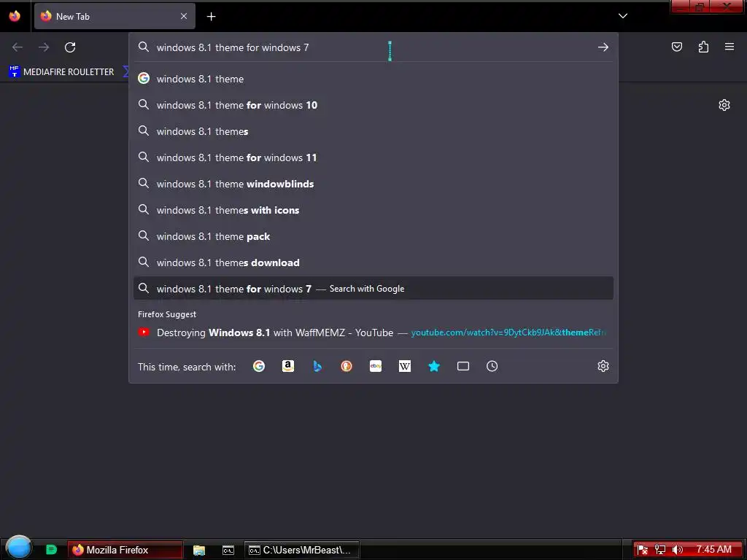The width and height of the screenshot is (747, 560).
Task: Search this time with Amazon
Action: click(x=287, y=366)
